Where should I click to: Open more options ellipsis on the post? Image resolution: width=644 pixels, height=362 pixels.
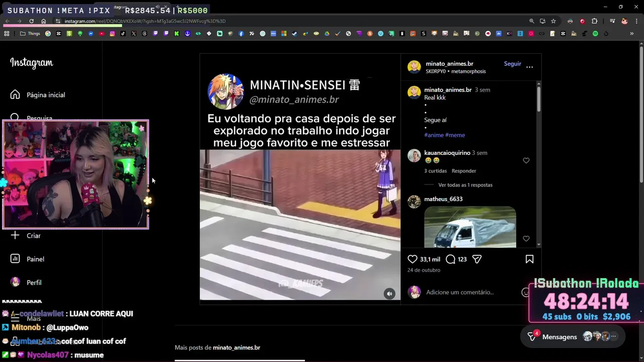(x=529, y=67)
